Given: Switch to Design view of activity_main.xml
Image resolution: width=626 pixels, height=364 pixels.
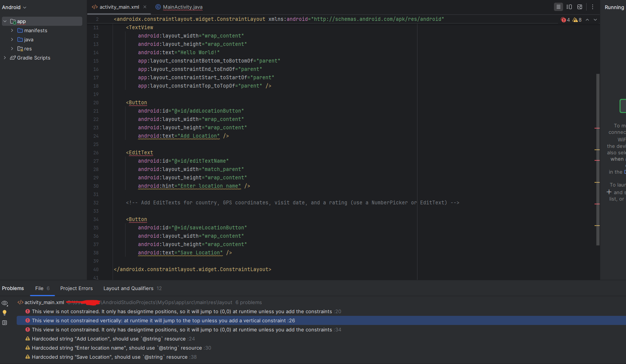Looking at the screenshot, I should pyautogui.click(x=580, y=7).
